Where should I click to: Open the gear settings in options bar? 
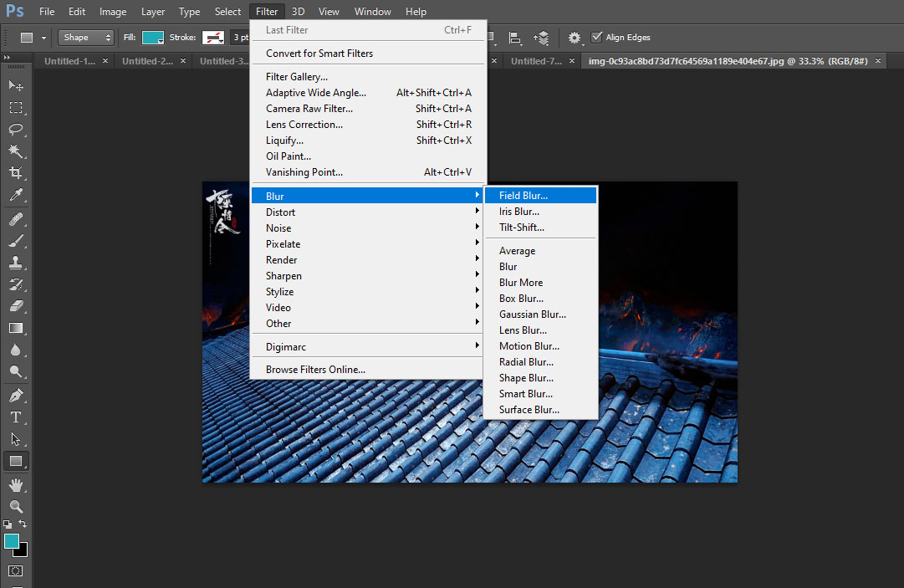point(574,38)
